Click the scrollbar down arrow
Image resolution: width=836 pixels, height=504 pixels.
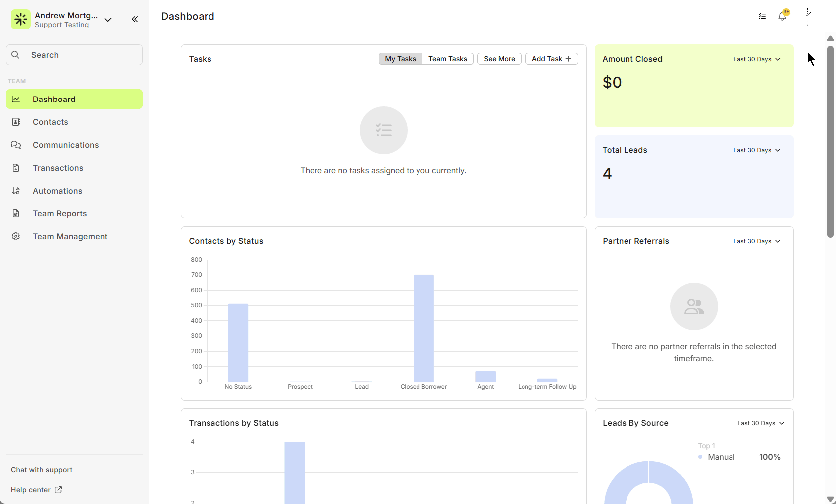(x=830, y=499)
